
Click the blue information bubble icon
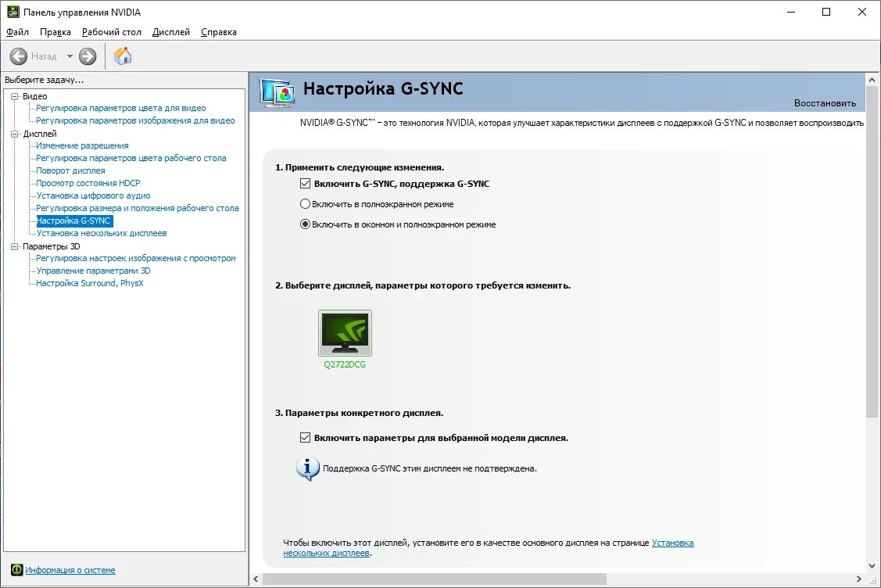307,468
